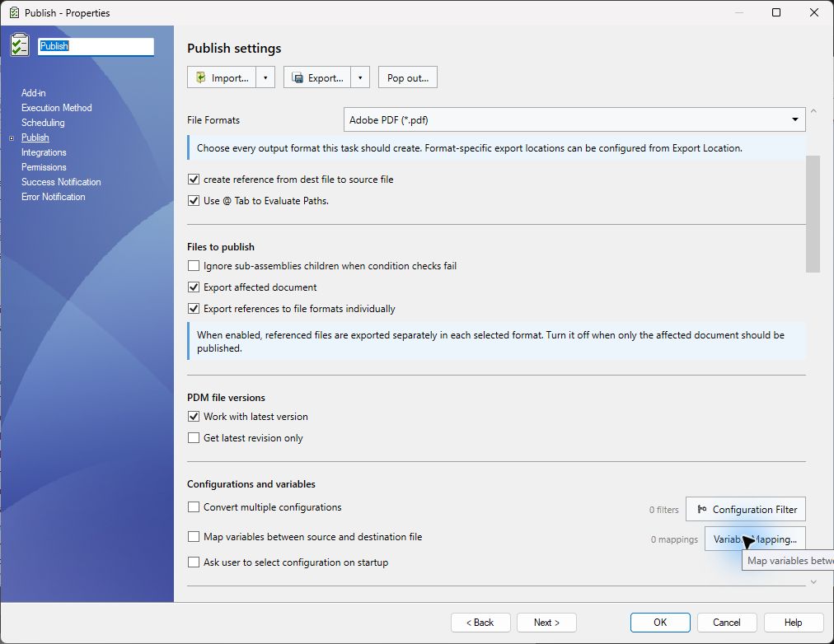Click the scroll up arrow of settings pane

(813, 111)
